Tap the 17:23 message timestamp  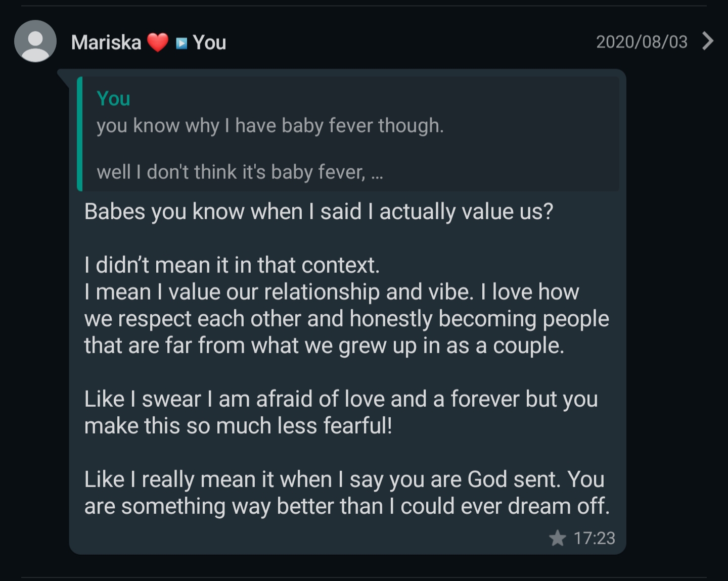[x=594, y=538]
